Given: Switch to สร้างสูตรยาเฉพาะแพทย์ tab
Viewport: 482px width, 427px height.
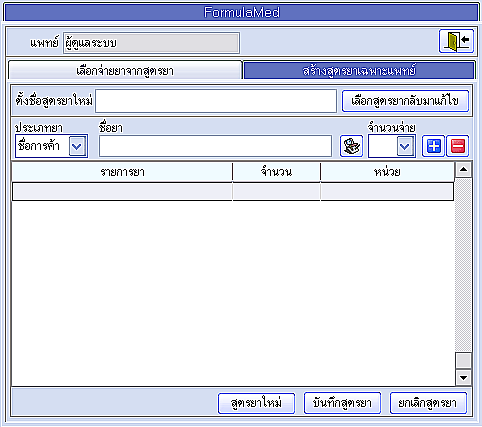Looking at the screenshot, I should (x=359, y=70).
